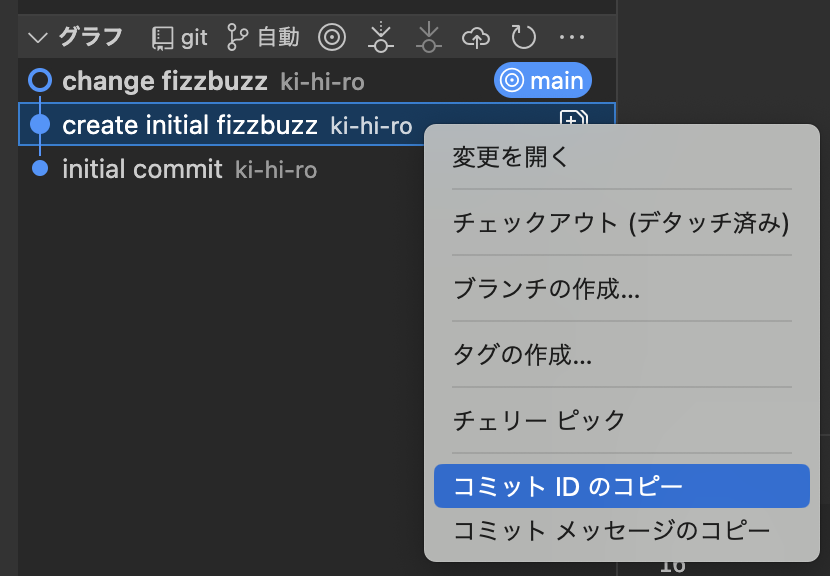Image resolution: width=830 pixels, height=576 pixels.
Task: Click the go to current history item target icon
Action: click(x=332, y=38)
